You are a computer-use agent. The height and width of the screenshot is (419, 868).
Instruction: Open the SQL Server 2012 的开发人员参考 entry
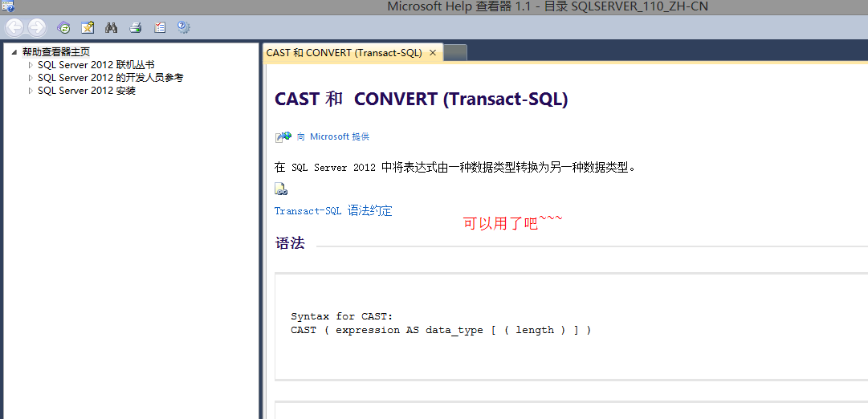tap(110, 78)
